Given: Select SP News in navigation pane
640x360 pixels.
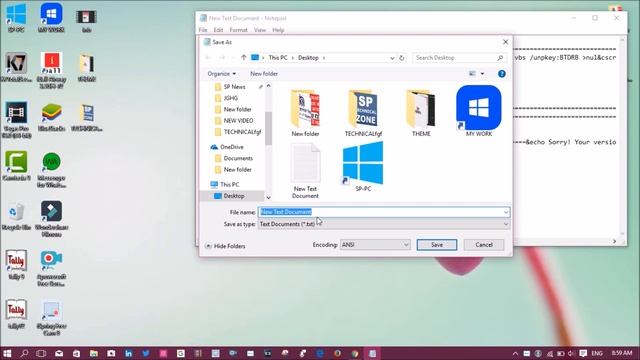Looking at the screenshot, I should (234, 87).
